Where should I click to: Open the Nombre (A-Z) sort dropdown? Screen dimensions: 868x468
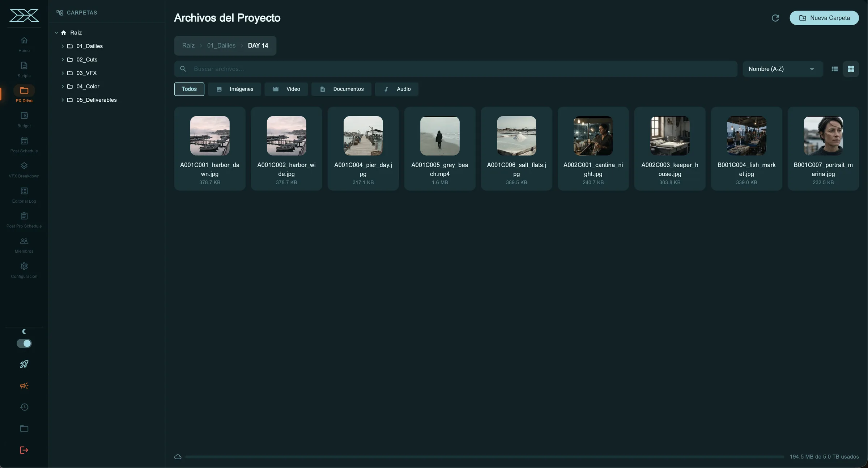pyautogui.click(x=782, y=69)
